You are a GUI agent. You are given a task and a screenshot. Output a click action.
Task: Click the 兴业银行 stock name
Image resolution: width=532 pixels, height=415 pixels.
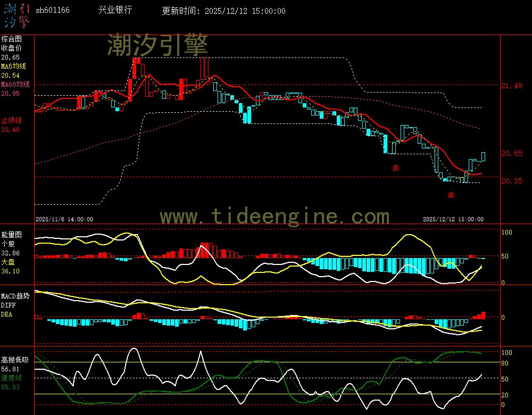tap(115, 10)
